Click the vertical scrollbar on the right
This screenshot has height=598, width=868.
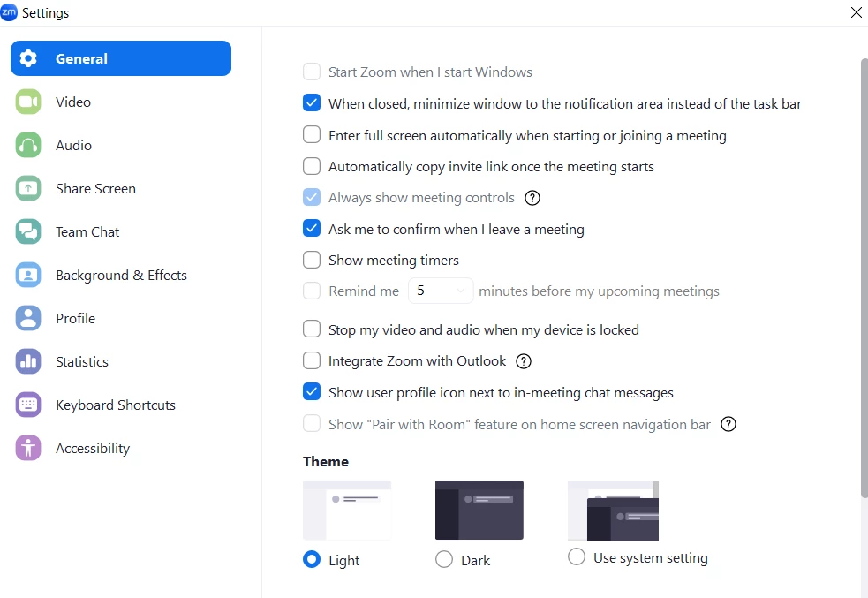pos(864,278)
